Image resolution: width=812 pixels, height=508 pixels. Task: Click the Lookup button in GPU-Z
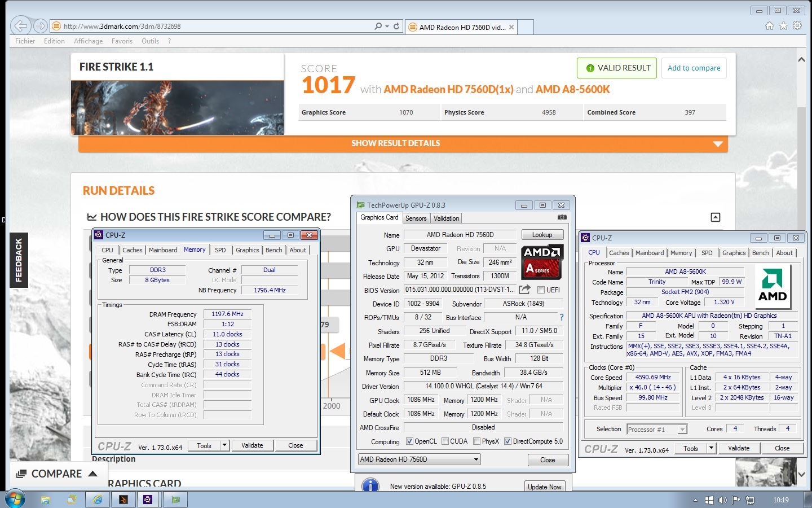[x=542, y=235]
